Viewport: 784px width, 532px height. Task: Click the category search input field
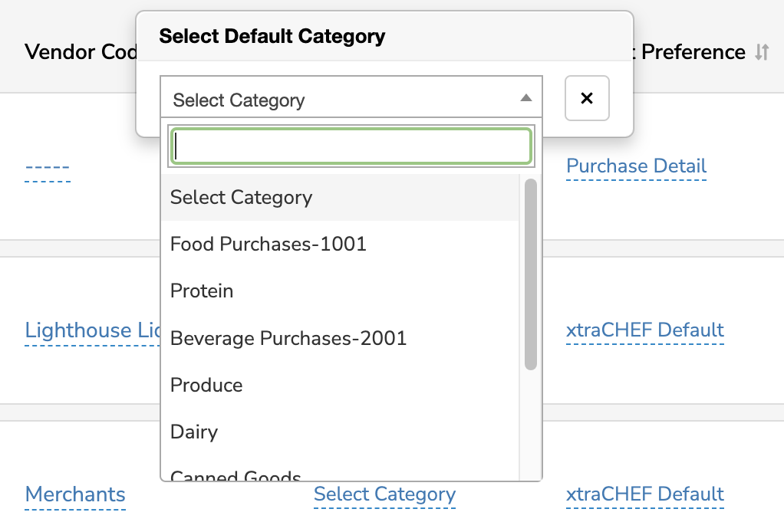coord(351,146)
